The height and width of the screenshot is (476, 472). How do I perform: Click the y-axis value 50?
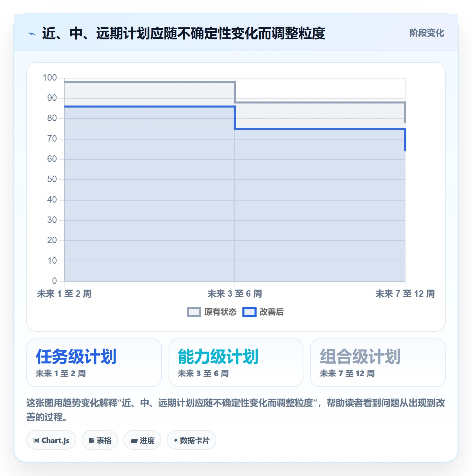(x=52, y=179)
